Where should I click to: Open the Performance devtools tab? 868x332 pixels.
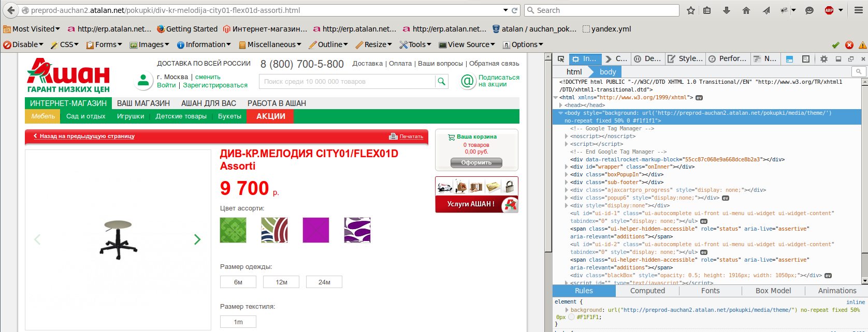point(727,59)
